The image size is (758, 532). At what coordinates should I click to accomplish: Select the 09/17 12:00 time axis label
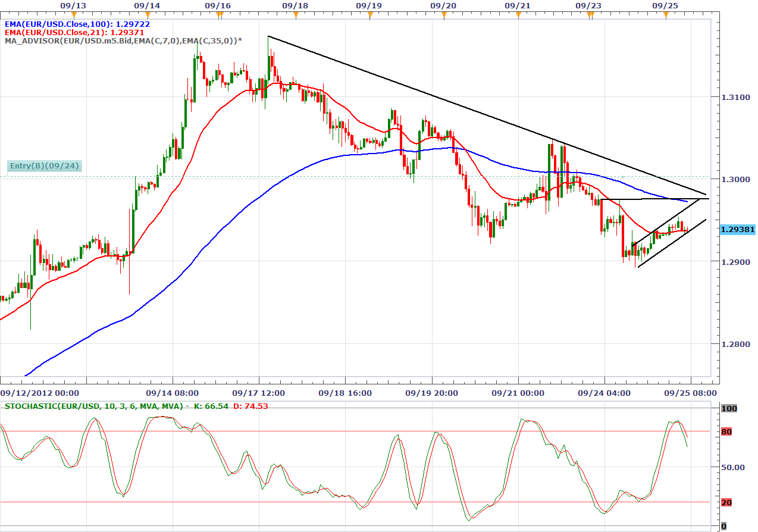point(259,393)
